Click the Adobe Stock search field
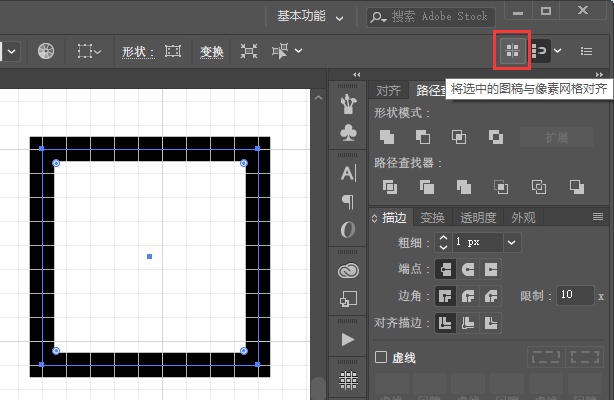The width and height of the screenshot is (614, 400). tap(431, 17)
